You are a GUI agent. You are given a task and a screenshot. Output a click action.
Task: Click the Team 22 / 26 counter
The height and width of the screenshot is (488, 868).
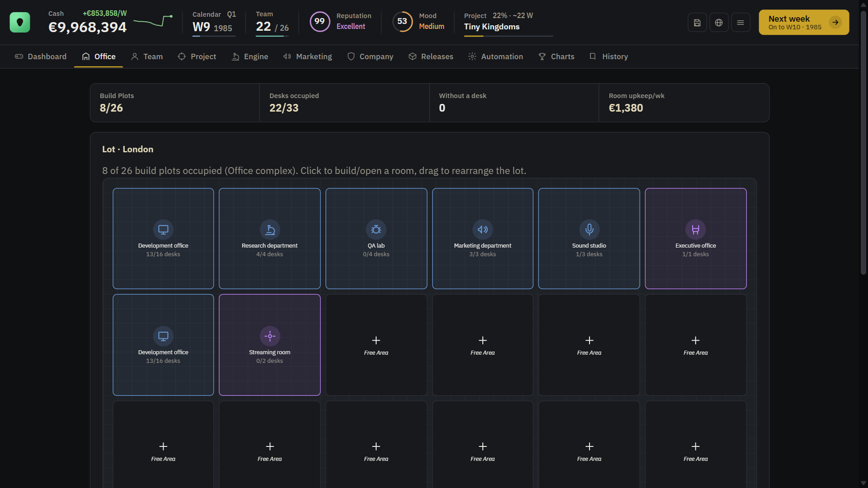(272, 27)
